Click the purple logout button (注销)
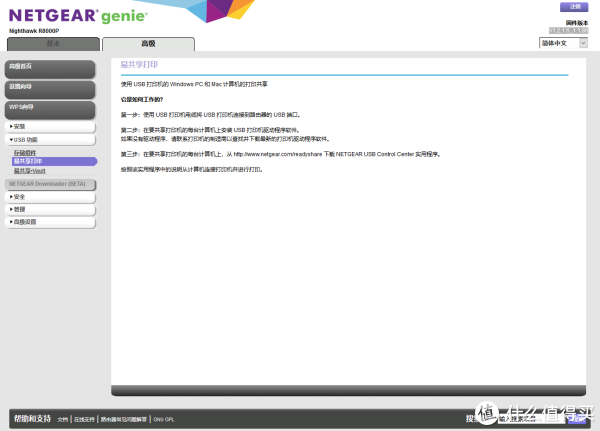Screen dimensions: 600x431 coord(574,7)
